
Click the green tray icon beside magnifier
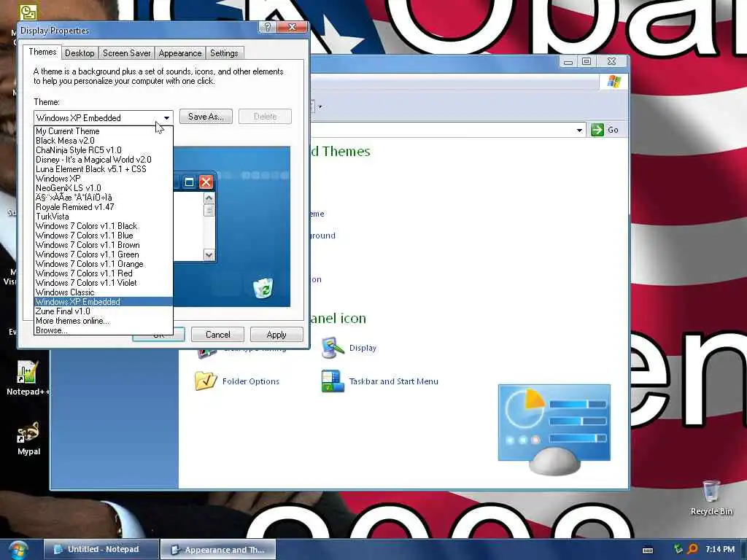(678, 549)
